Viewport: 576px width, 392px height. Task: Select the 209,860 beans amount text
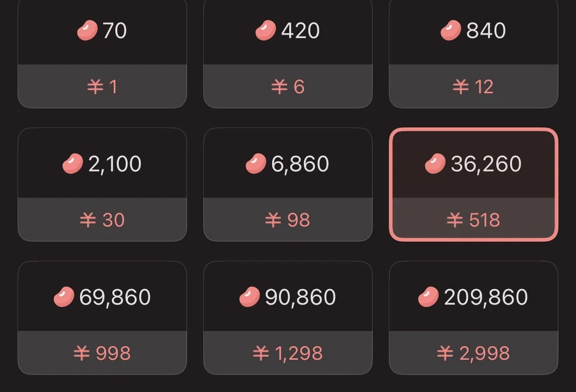[486, 297]
